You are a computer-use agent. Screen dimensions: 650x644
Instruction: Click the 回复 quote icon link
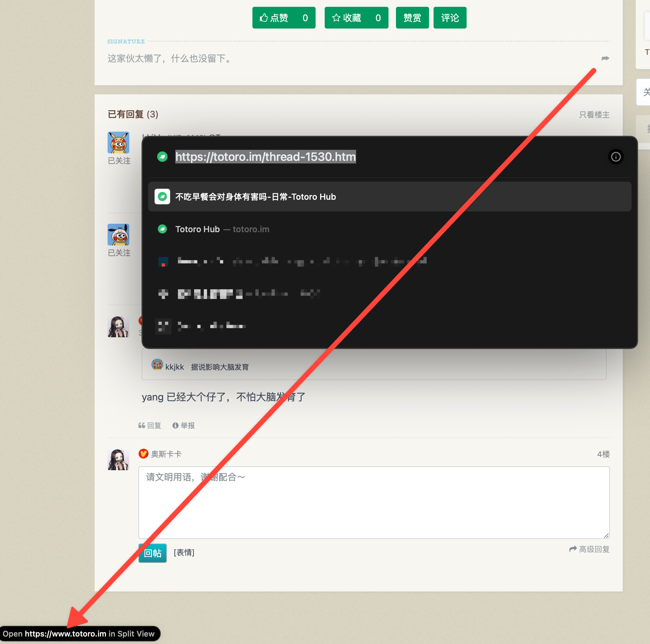tap(150, 425)
